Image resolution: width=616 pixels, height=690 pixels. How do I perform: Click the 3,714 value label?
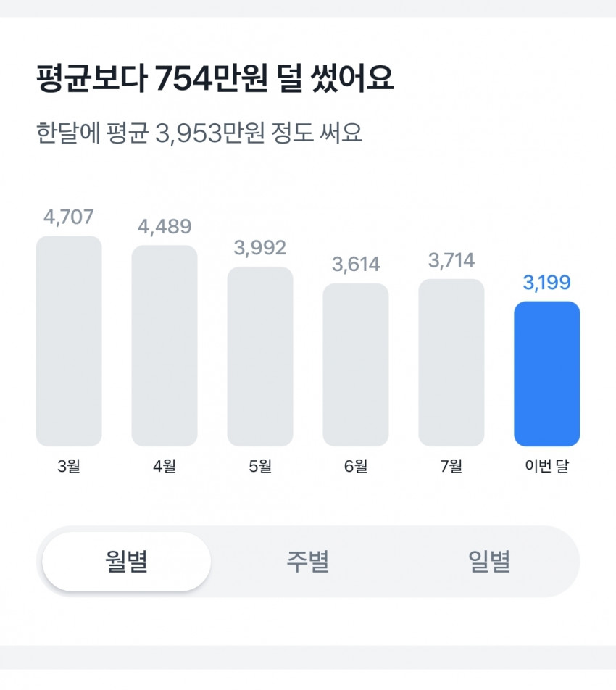pyautogui.click(x=451, y=260)
